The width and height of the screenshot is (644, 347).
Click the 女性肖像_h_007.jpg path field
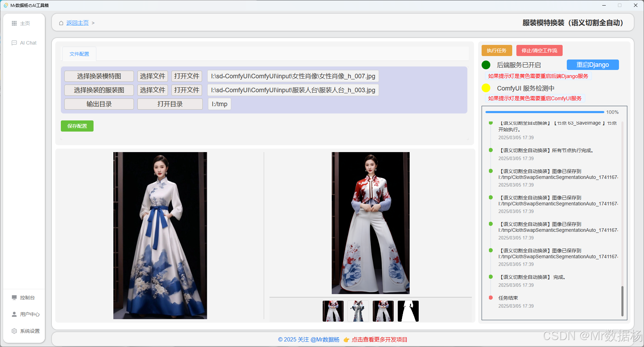(x=293, y=76)
